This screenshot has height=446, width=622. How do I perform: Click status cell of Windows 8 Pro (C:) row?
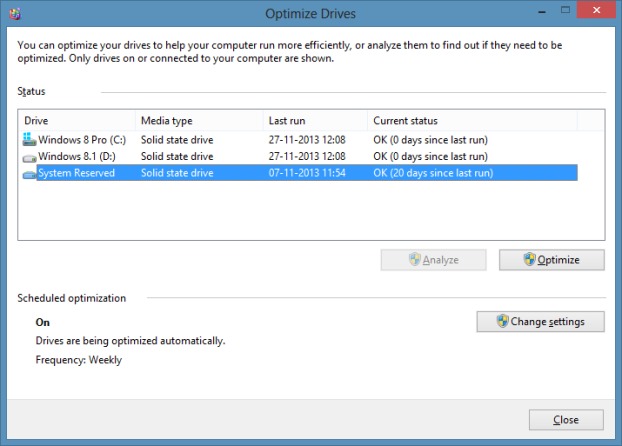pos(430,140)
